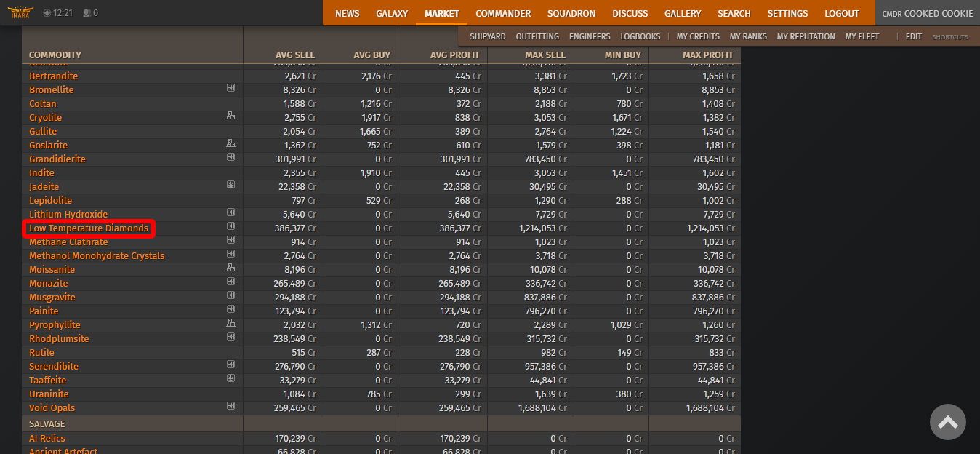Open the DISCUSS menu
Screen dimensions: 980x454
pos(630,13)
